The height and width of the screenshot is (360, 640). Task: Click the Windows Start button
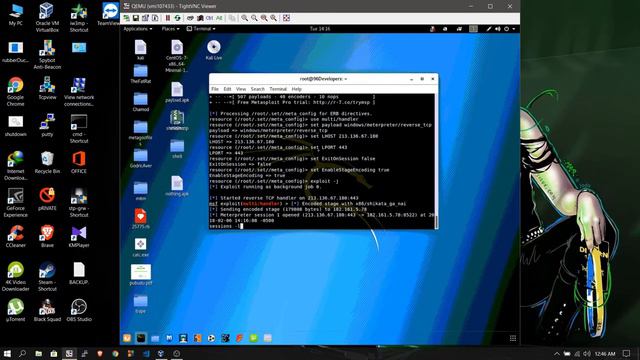click(7, 353)
